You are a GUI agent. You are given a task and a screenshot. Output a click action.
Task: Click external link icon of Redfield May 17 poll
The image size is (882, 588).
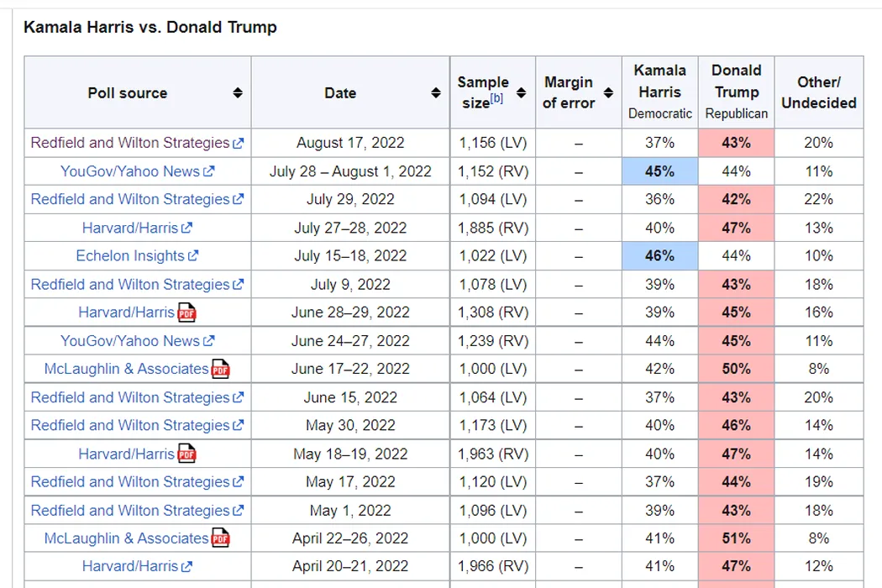coord(239,482)
